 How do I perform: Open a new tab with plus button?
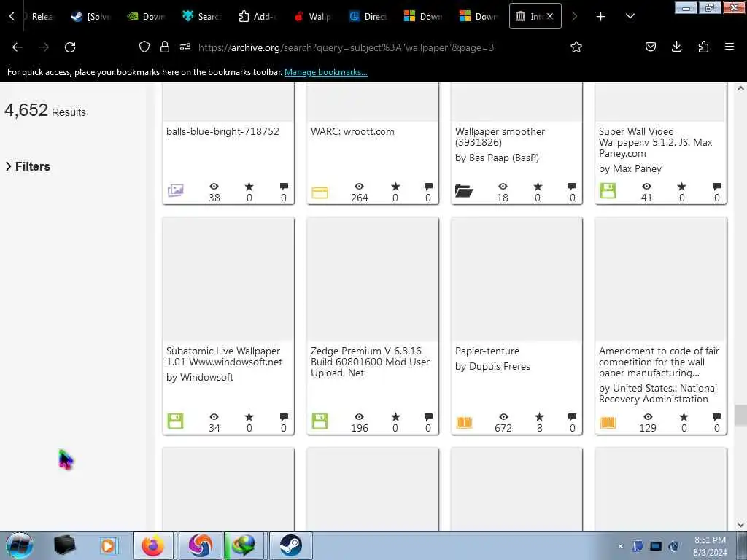tap(601, 17)
